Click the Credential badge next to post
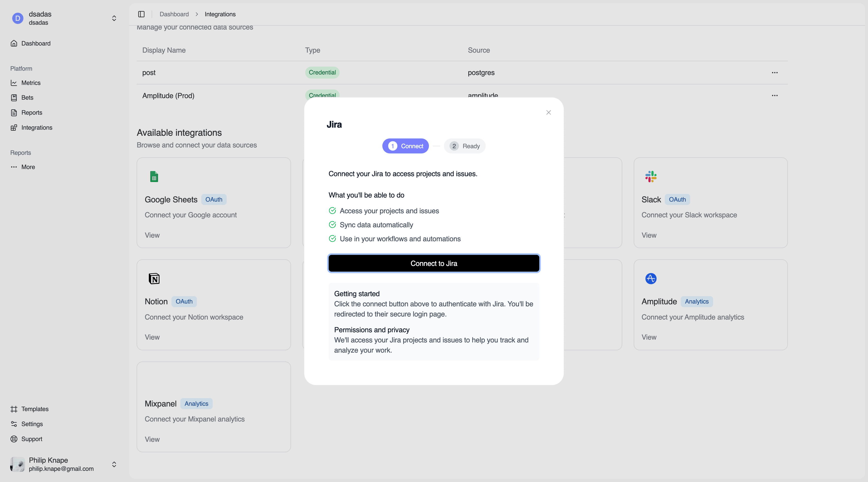This screenshot has height=482, width=868. click(x=322, y=72)
